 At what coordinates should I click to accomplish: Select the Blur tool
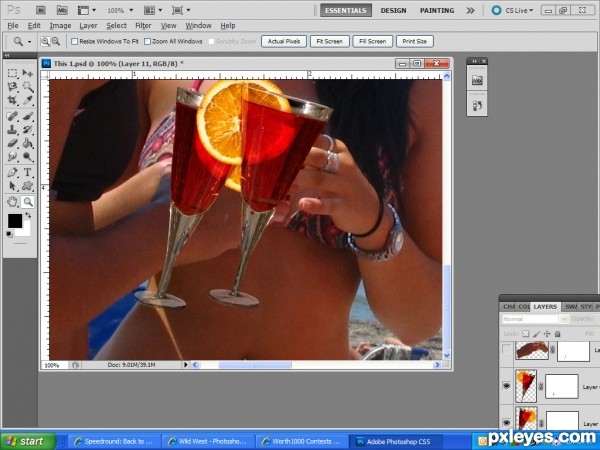click(x=13, y=157)
